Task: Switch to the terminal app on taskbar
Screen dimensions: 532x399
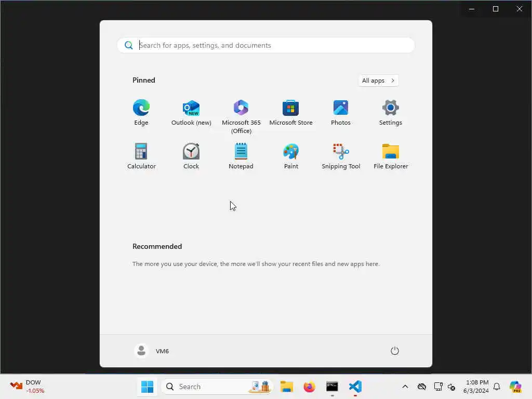Action: coord(332,387)
